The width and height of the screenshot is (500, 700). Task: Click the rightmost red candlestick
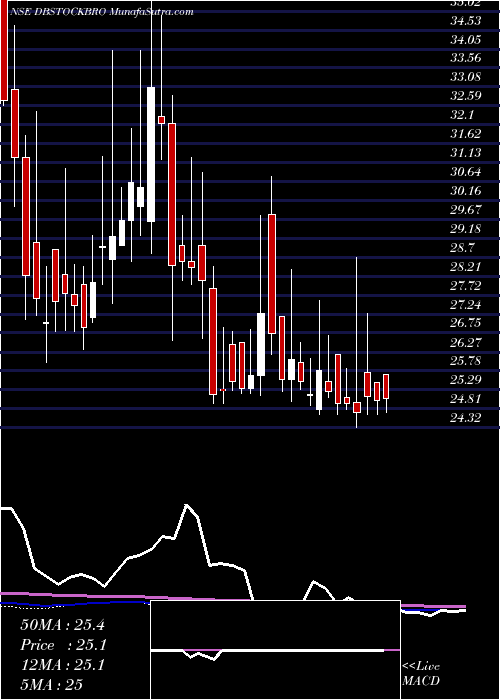386,387
